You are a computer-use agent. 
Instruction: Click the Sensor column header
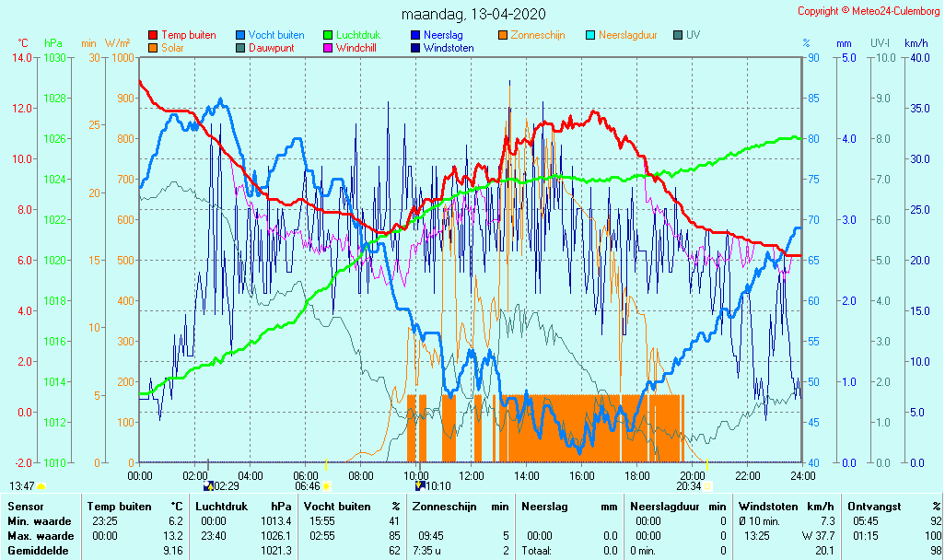tap(25, 507)
